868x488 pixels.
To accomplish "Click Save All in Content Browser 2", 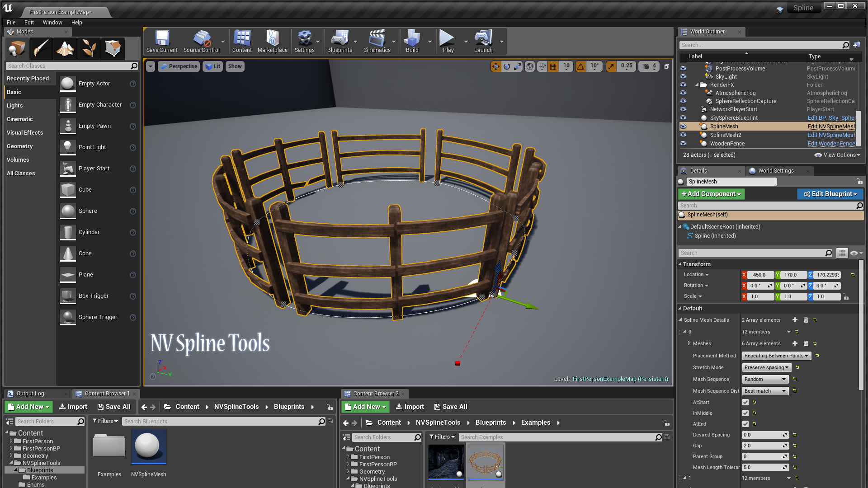I will 451,407.
